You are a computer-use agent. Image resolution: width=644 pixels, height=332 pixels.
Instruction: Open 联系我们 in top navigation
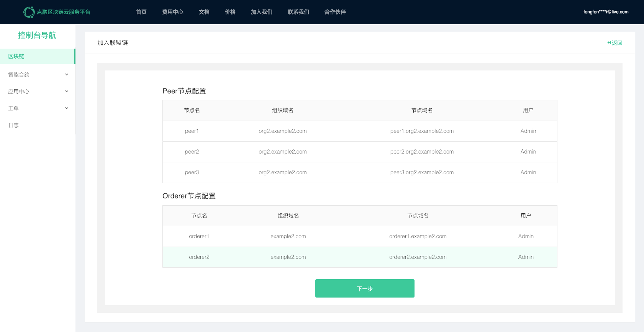tap(298, 12)
